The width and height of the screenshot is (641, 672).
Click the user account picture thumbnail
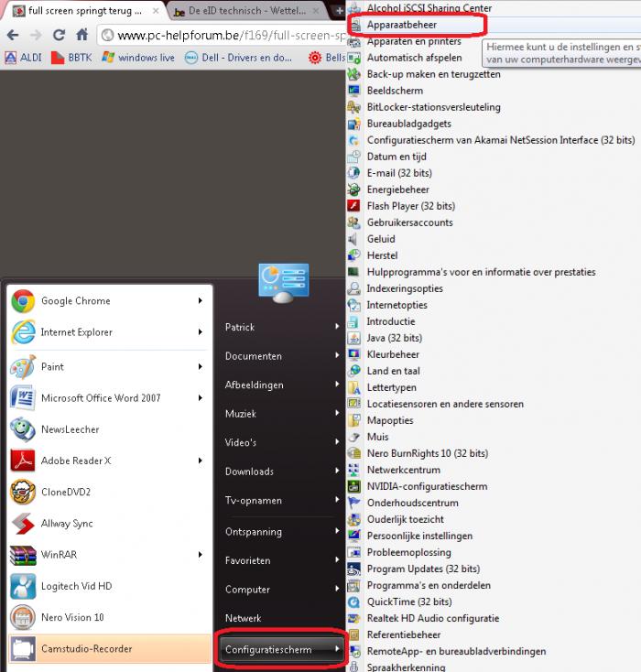pos(283,283)
